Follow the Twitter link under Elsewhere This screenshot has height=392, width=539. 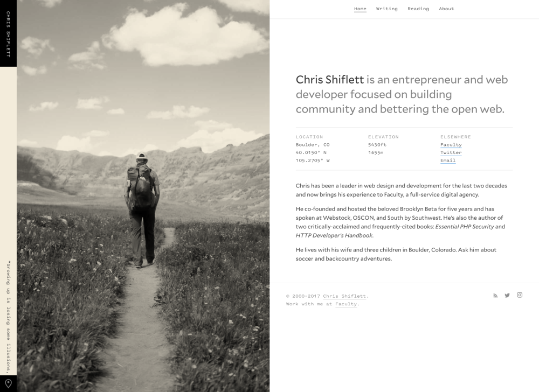click(x=451, y=153)
